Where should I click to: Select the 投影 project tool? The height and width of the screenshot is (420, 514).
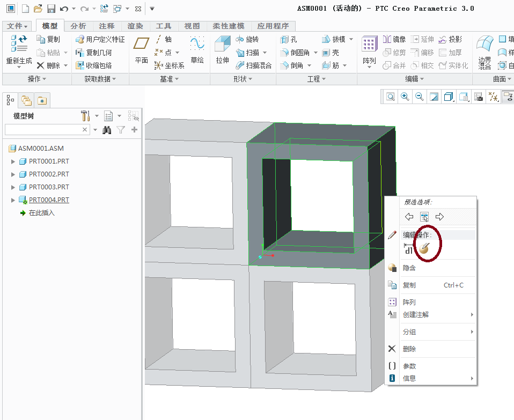(x=450, y=39)
